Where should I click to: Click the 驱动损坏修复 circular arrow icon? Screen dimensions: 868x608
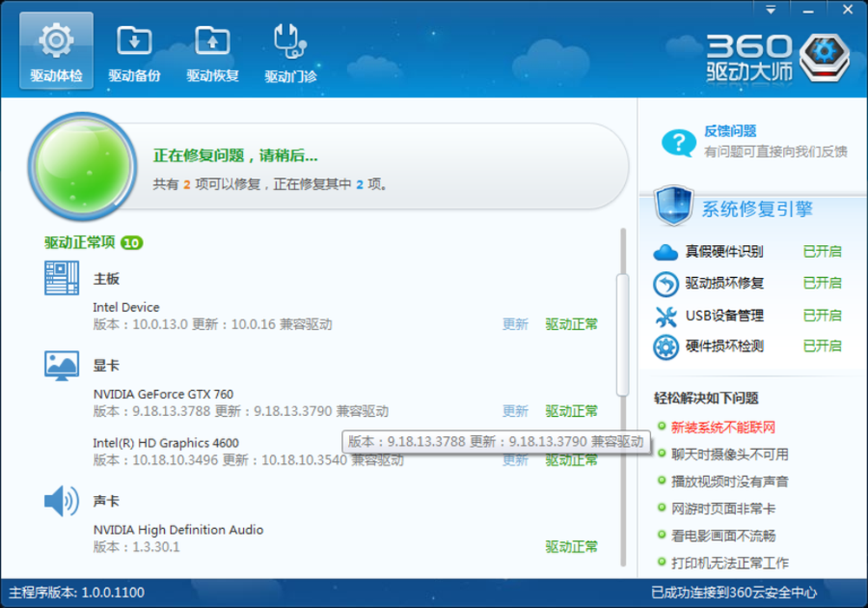tap(666, 284)
